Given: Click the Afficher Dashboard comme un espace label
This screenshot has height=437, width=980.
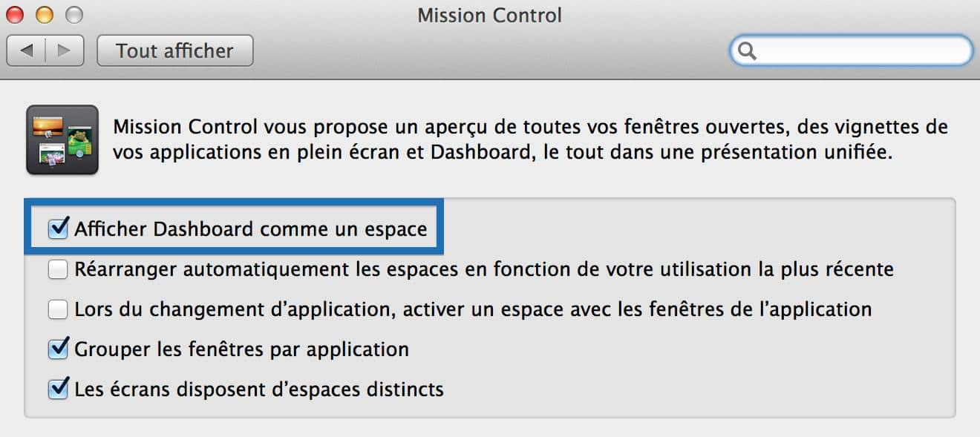Looking at the screenshot, I should tap(251, 229).
